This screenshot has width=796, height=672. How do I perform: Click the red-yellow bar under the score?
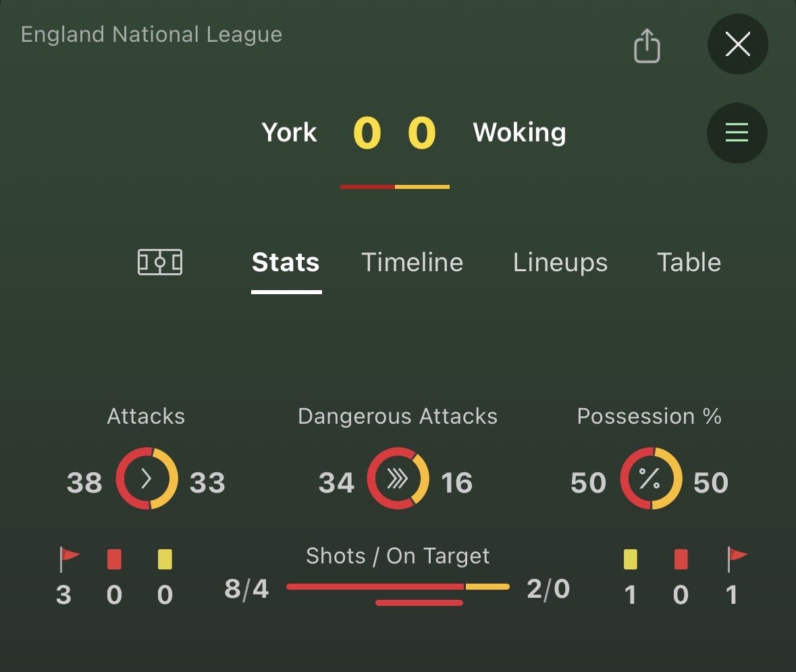395,186
